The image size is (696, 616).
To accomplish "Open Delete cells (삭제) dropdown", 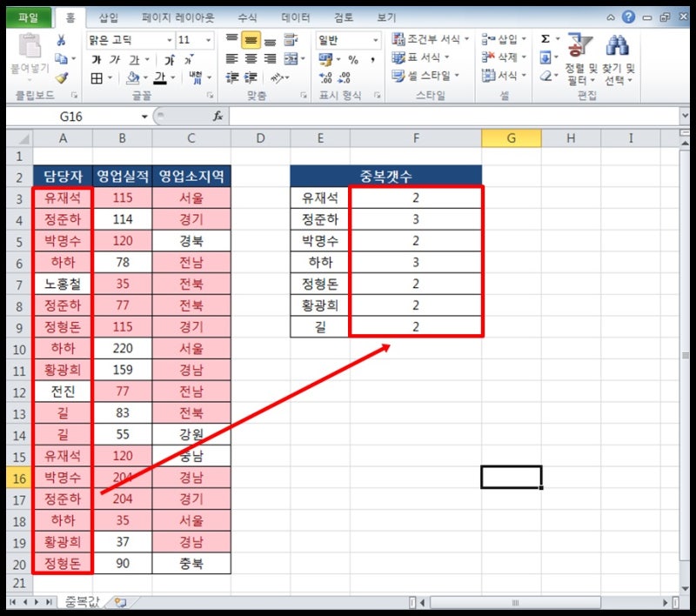I will [x=504, y=57].
